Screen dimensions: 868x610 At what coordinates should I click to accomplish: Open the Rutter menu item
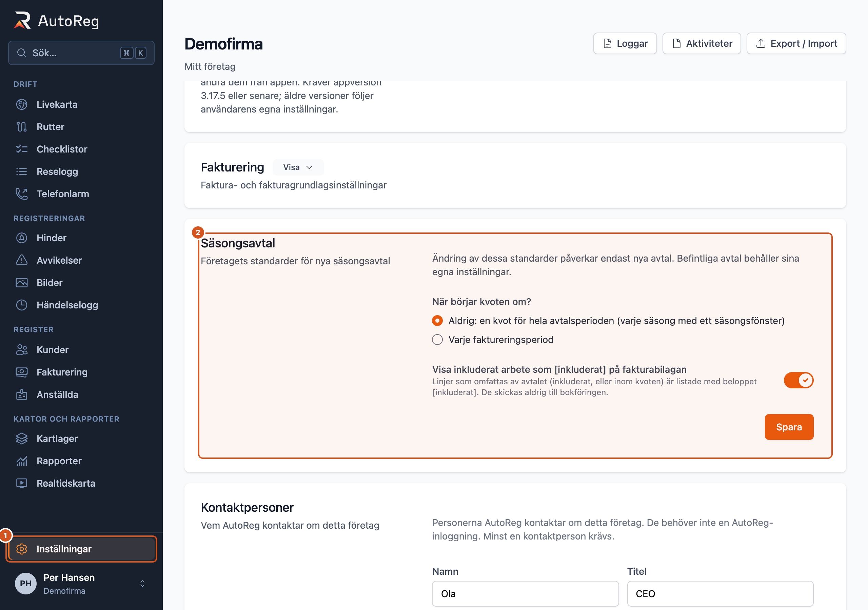[x=81, y=127]
